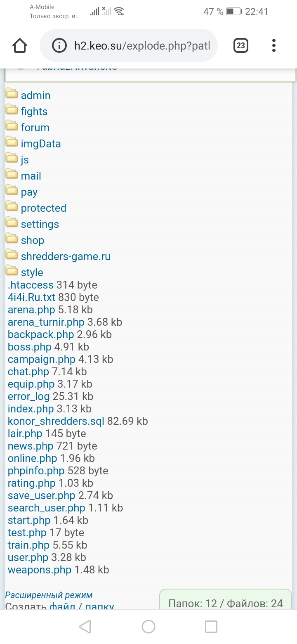This screenshot has height=644, width=297.
Task: Click the shop folder icon
Action: [12, 239]
